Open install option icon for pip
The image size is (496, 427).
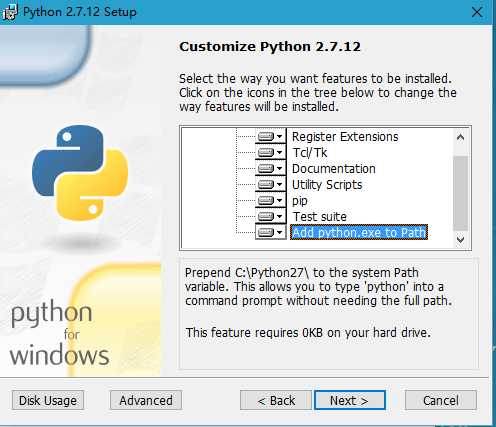coord(271,200)
